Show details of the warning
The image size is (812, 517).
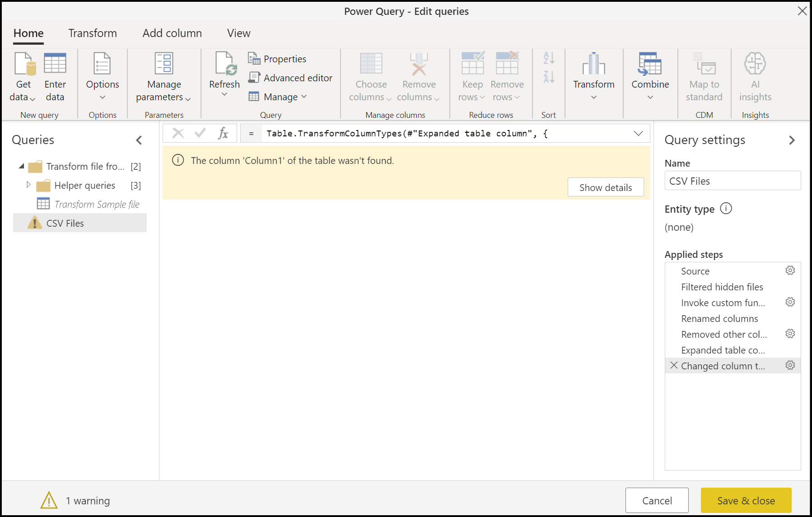pos(606,187)
